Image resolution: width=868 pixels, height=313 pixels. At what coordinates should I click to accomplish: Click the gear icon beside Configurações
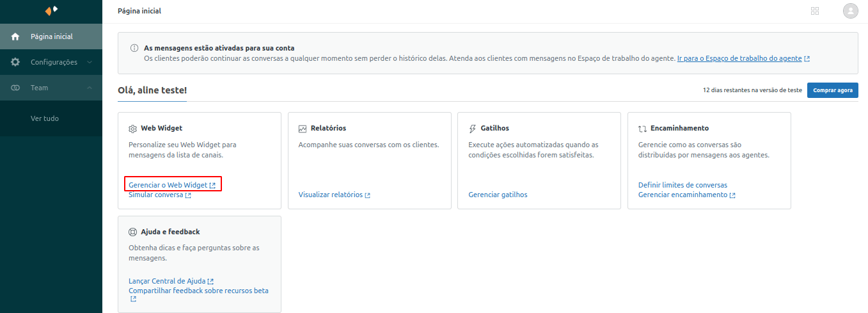15,62
